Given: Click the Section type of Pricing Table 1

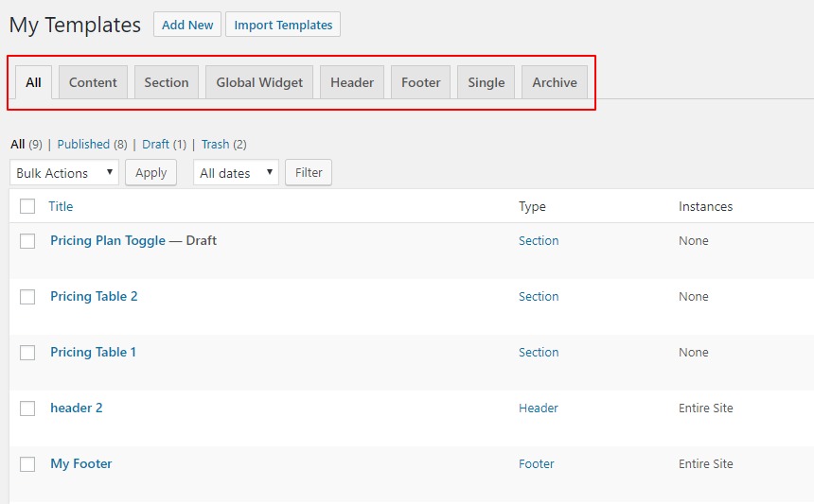Looking at the screenshot, I should pos(539,353).
